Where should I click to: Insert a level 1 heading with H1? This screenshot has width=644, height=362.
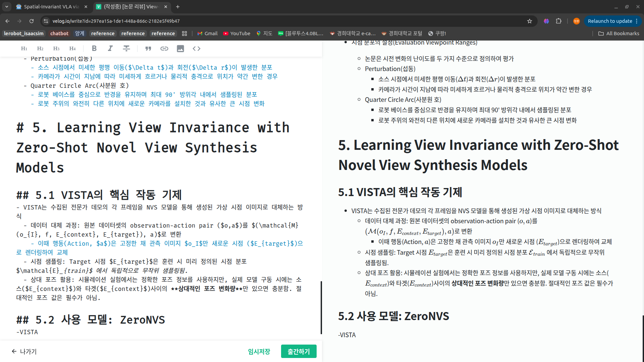point(24,49)
